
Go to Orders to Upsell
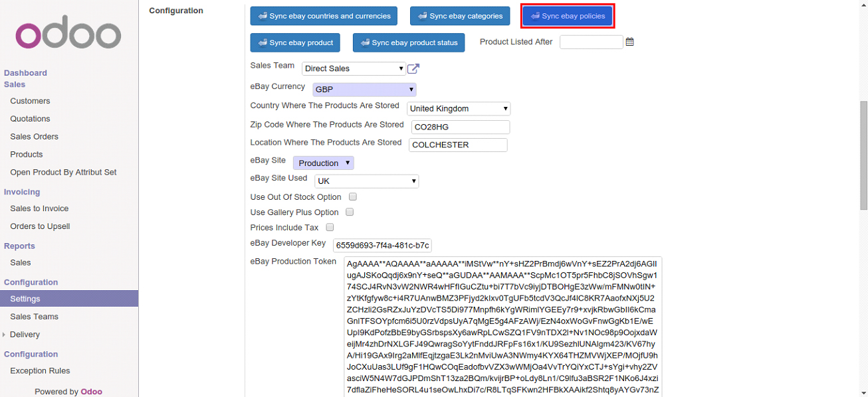(40, 226)
